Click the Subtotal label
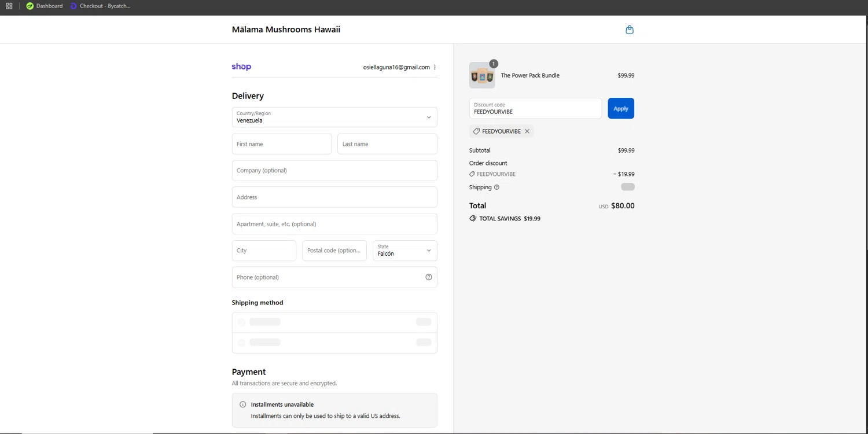 (480, 150)
